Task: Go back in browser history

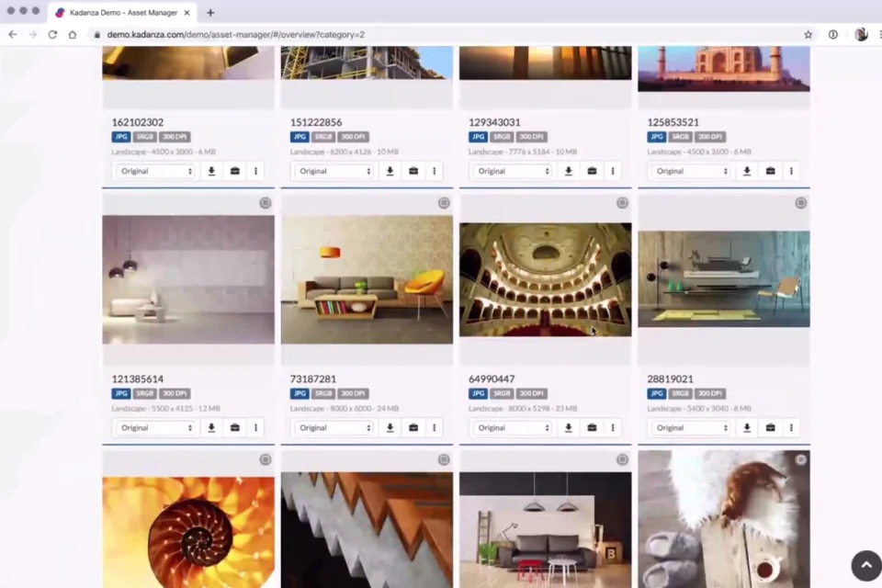Action: (12, 34)
